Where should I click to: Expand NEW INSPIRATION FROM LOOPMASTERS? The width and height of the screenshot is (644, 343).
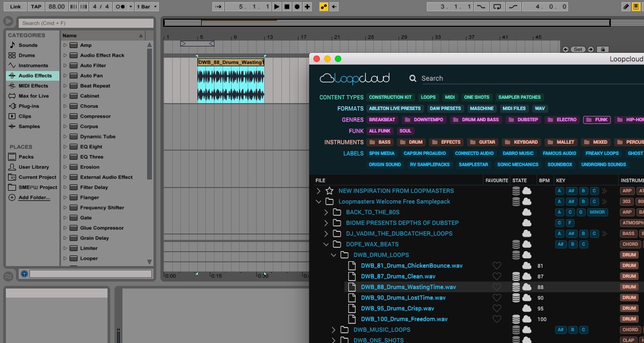319,191
